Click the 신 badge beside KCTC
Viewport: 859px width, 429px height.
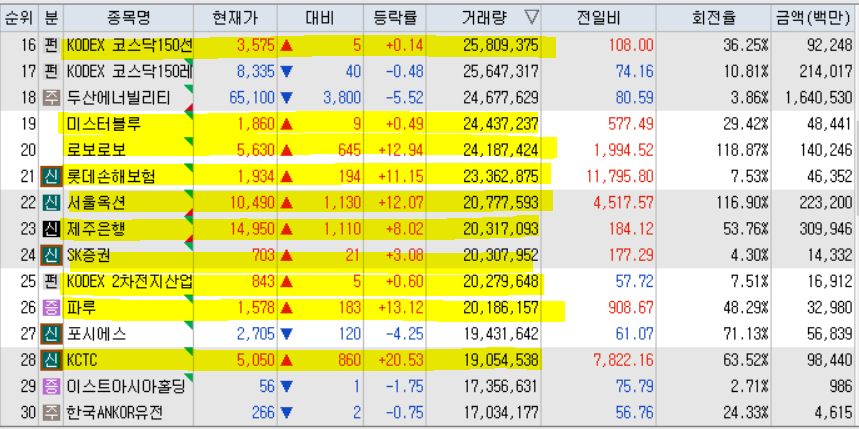point(51,361)
